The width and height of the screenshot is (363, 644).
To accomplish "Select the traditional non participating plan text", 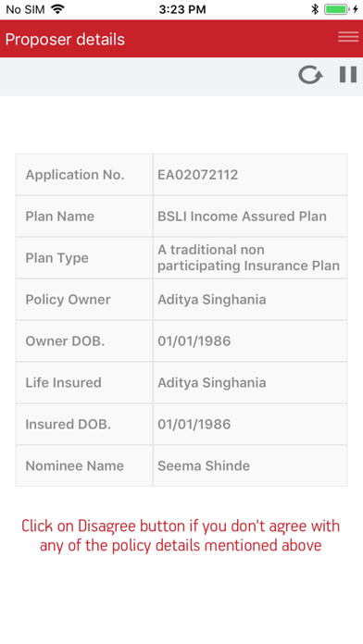I will (249, 257).
